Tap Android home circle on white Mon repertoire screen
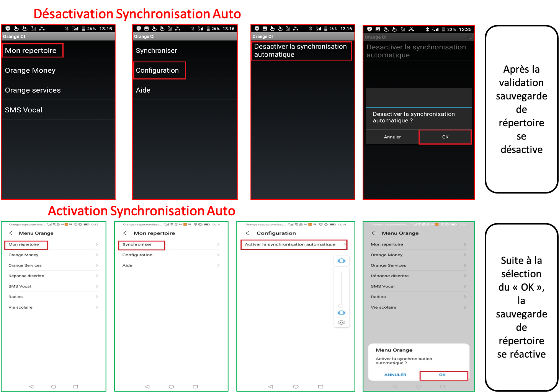This screenshot has width=559, height=392. 171,387
